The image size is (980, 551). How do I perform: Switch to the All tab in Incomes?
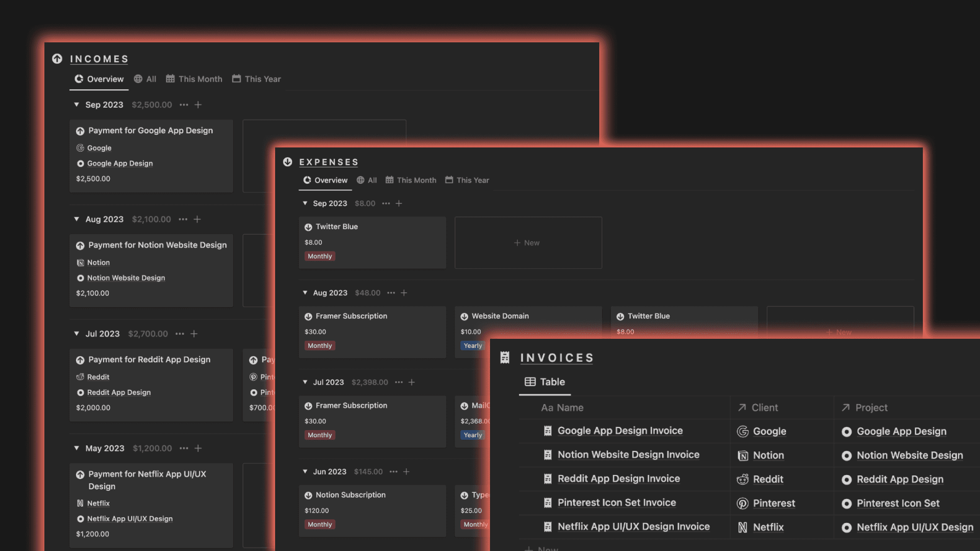pos(151,79)
